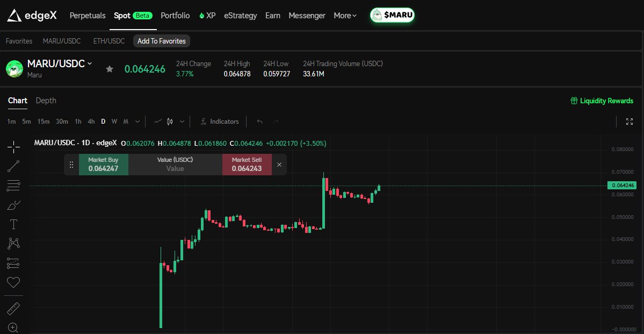Screen dimensions: 644x334
Task: Open the chart patterns tool
Action: [13, 244]
